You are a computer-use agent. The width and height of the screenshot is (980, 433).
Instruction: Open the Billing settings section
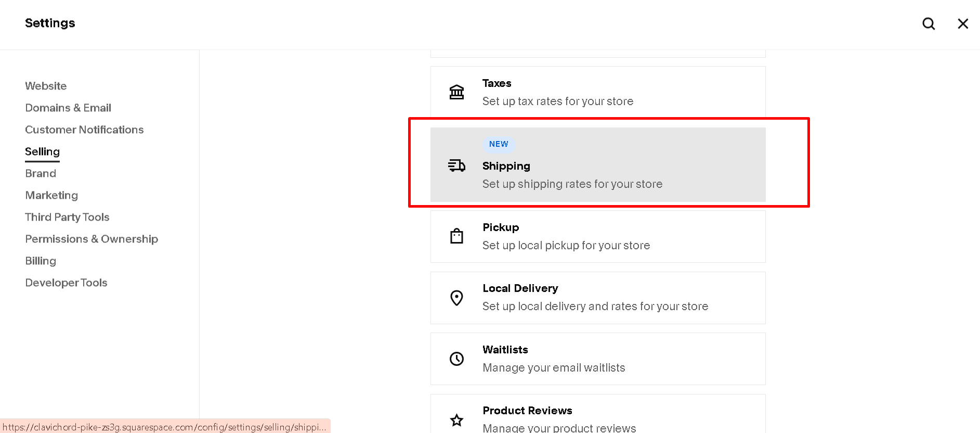(41, 261)
